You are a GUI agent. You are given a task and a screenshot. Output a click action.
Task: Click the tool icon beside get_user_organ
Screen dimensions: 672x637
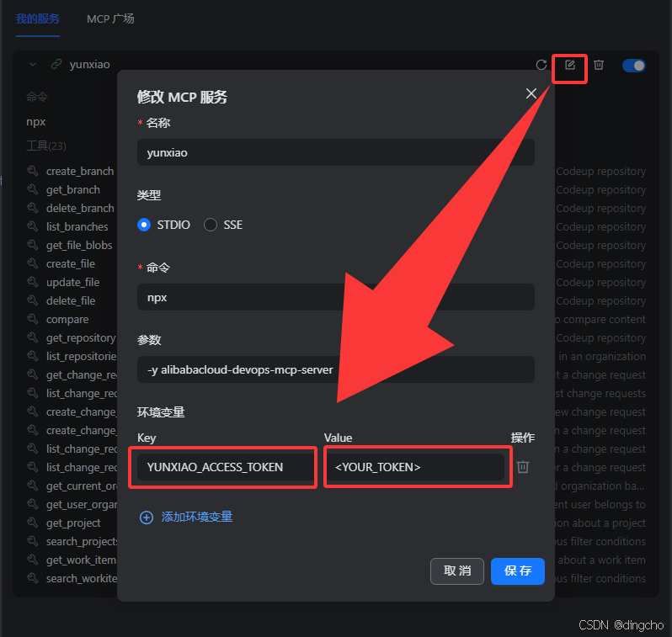(33, 504)
